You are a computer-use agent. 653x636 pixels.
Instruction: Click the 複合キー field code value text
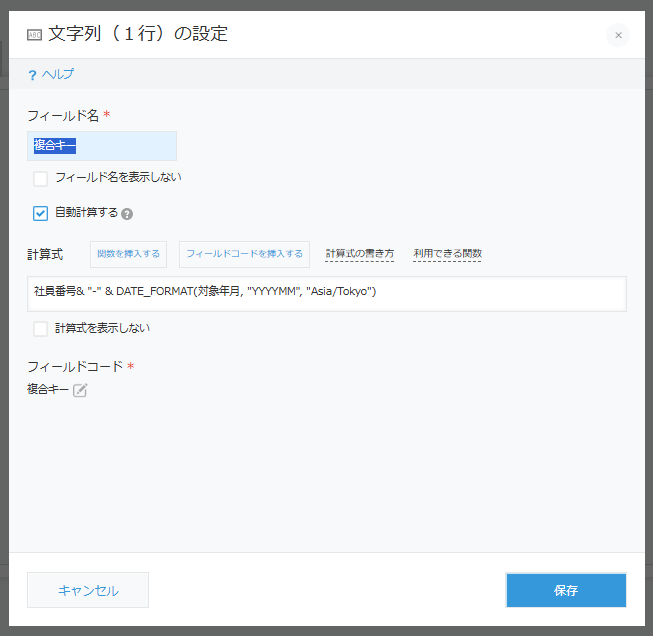point(48,390)
